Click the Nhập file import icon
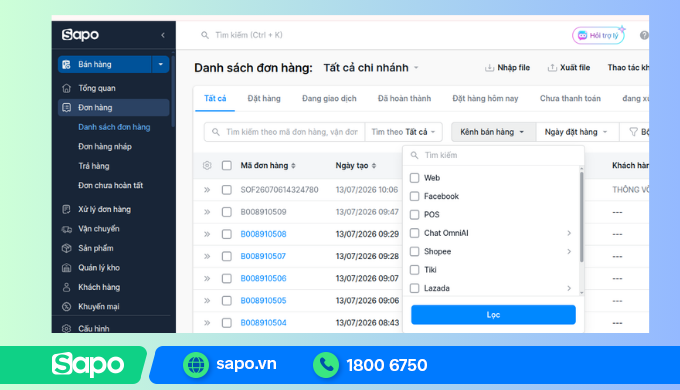This screenshot has height=390, width=680. click(x=489, y=68)
